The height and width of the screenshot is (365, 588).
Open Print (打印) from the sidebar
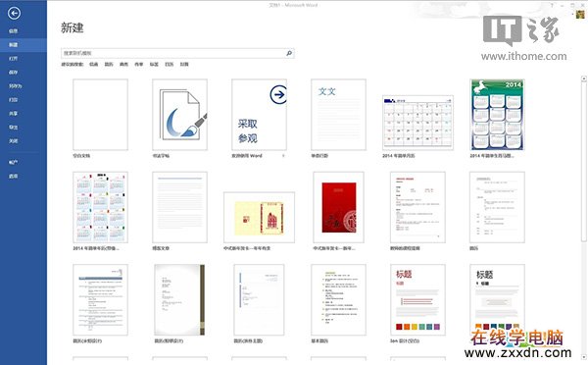pos(14,100)
